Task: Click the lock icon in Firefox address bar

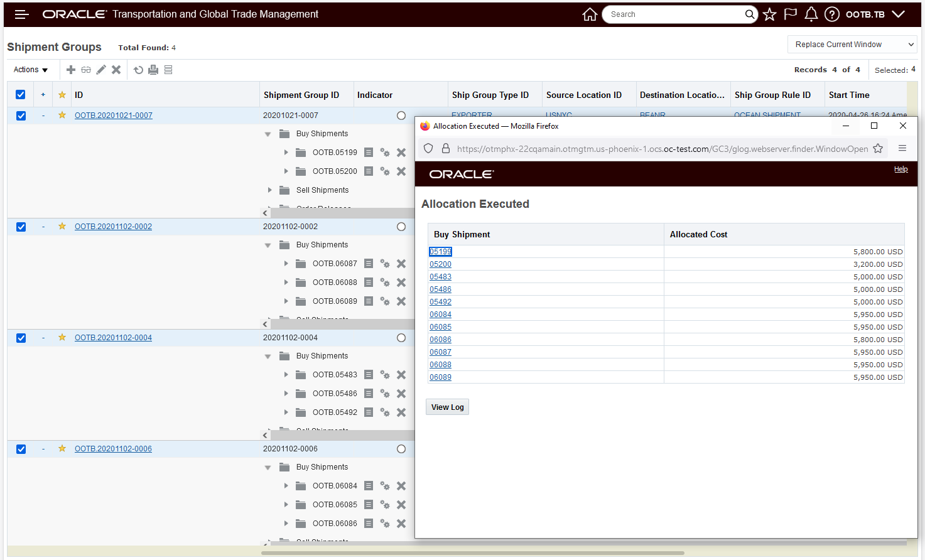Action: [446, 149]
